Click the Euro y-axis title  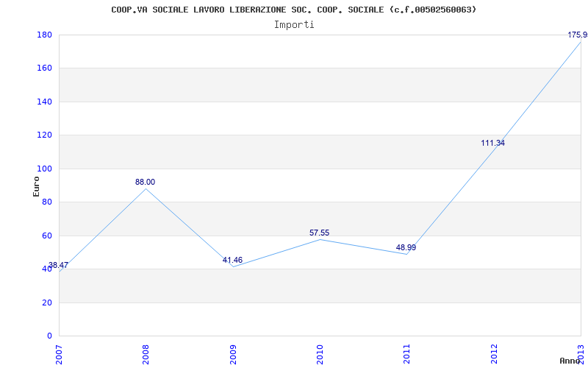36,186
